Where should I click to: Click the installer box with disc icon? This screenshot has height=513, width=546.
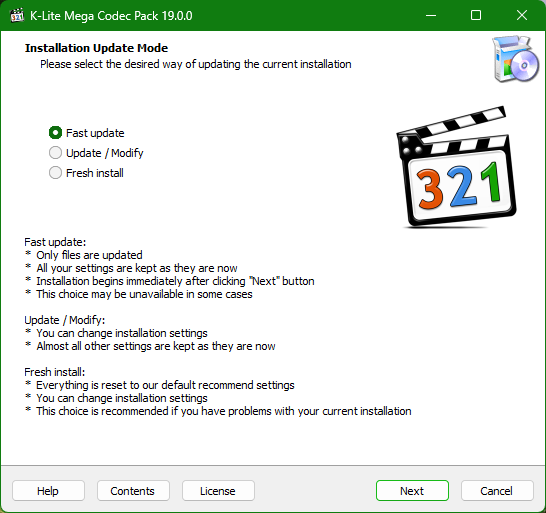click(x=515, y=59)
